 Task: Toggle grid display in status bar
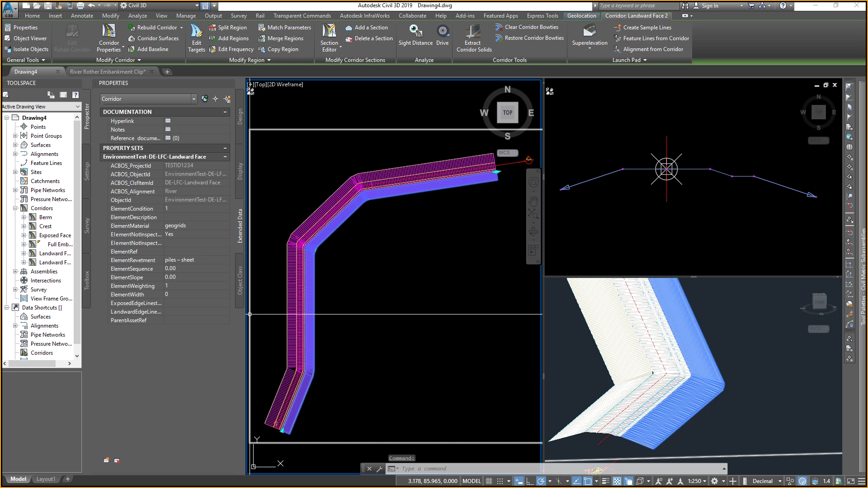(x=489, y=481)
